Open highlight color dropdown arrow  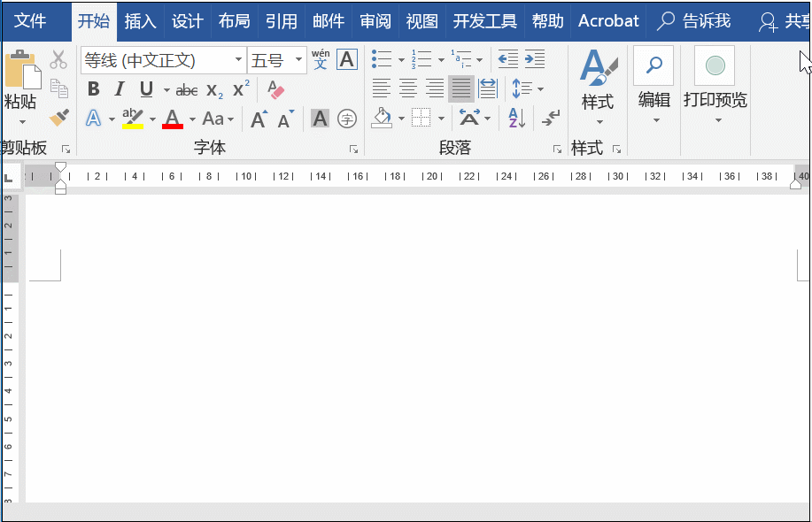pyautogui.click(x=153, y=119)
